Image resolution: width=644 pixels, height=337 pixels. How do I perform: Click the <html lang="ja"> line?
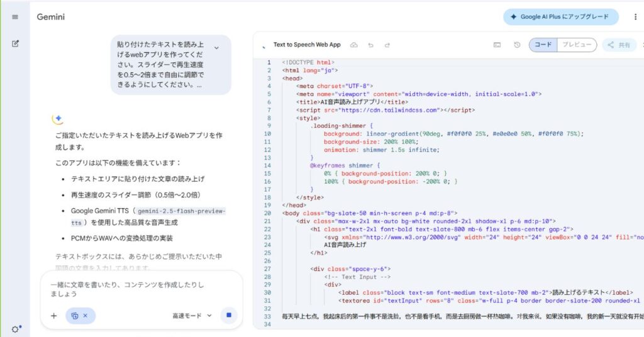pyautogui.click(x=309, y=70)
